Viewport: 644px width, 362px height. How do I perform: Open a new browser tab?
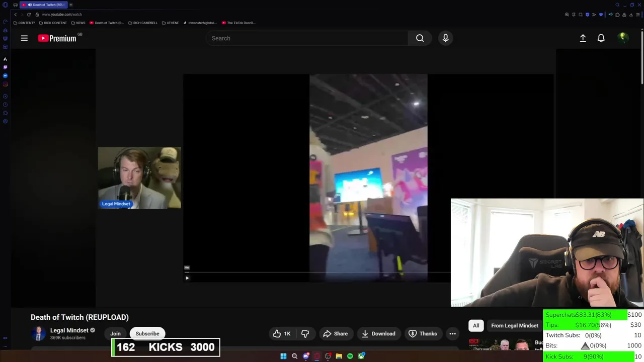point(71,5)
